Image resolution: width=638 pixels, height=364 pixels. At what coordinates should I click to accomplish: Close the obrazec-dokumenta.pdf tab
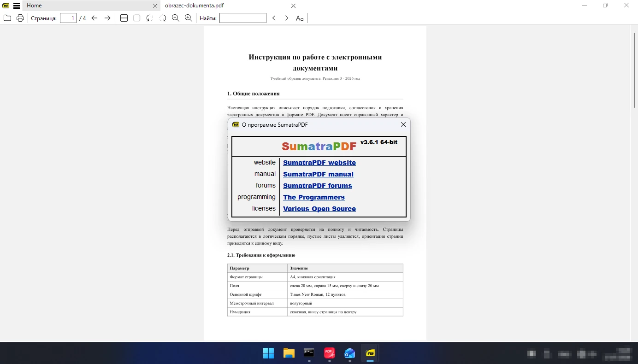[294, 6]
